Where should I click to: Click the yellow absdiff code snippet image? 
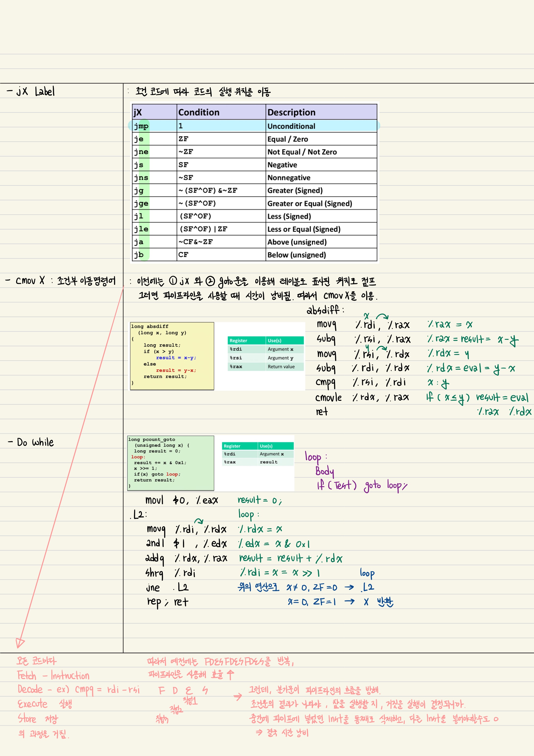172,356
